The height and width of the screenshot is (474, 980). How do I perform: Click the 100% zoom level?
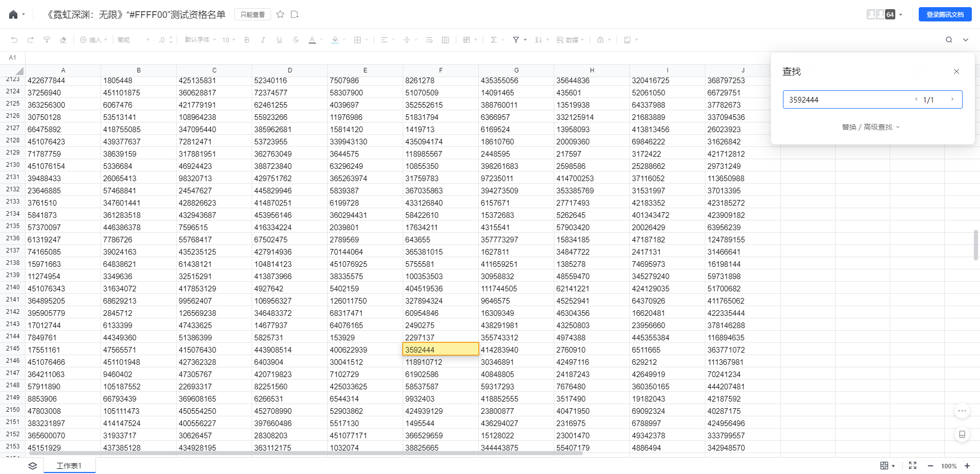tap(949, 466)
